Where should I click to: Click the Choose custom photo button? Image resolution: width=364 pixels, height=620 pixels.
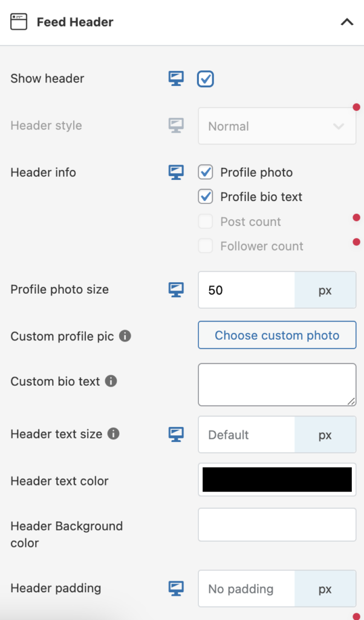(277, 335)
